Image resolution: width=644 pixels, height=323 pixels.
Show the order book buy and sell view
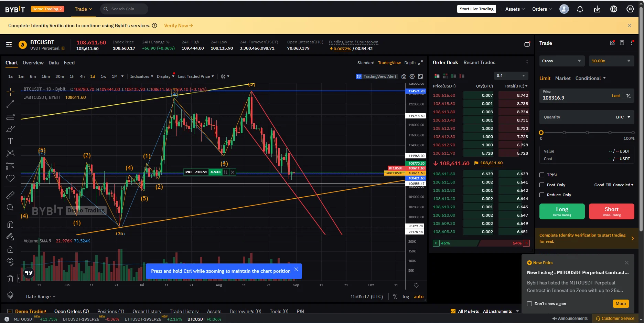point(437,76)
